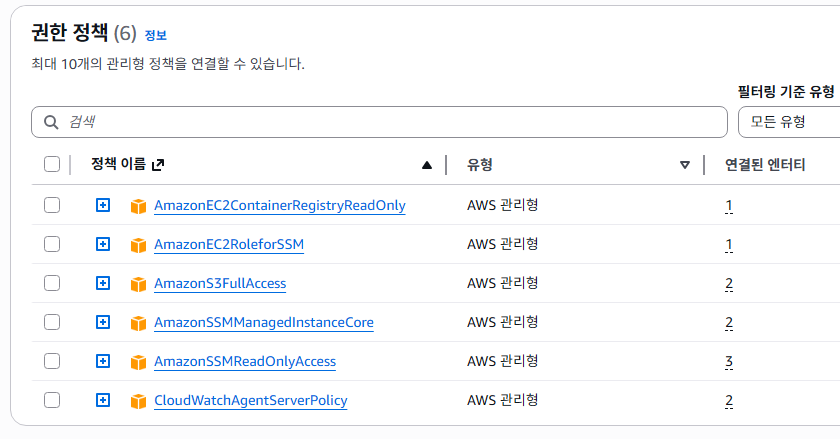The image size is (840, 439).
Task: Check the box for AmazonEC2RoleforSSM
Action: pos(52,244)
